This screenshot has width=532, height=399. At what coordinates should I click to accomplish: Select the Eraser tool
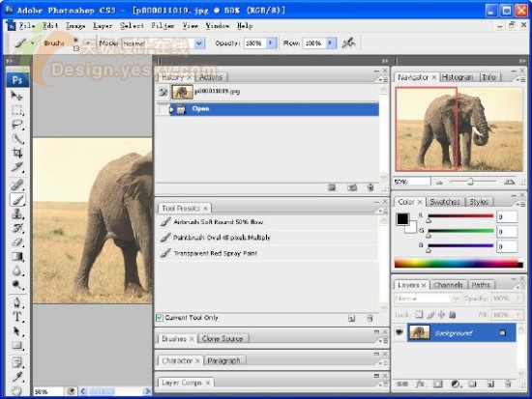pos(16,242)
